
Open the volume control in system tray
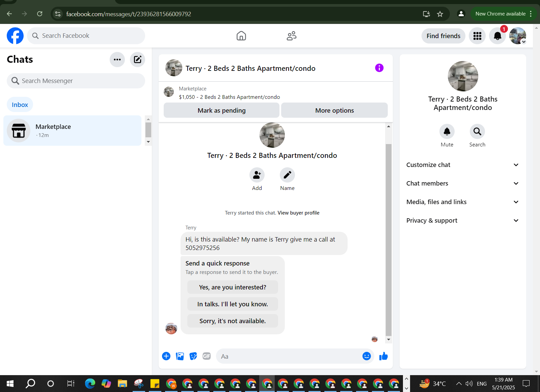469,384
